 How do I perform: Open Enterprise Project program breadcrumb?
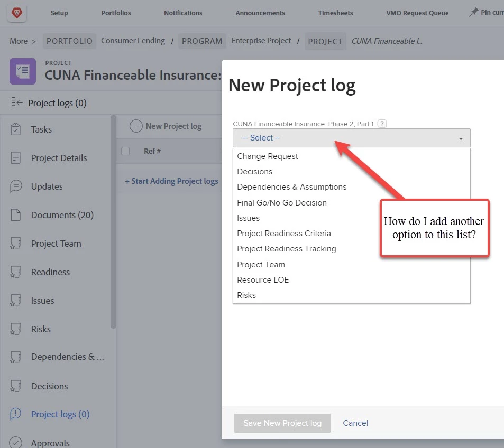click(261, 41)
